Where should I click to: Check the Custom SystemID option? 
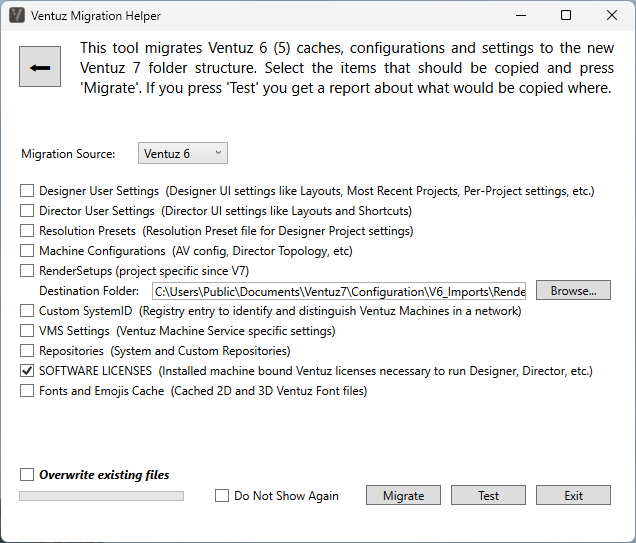[x=27, y=311]
